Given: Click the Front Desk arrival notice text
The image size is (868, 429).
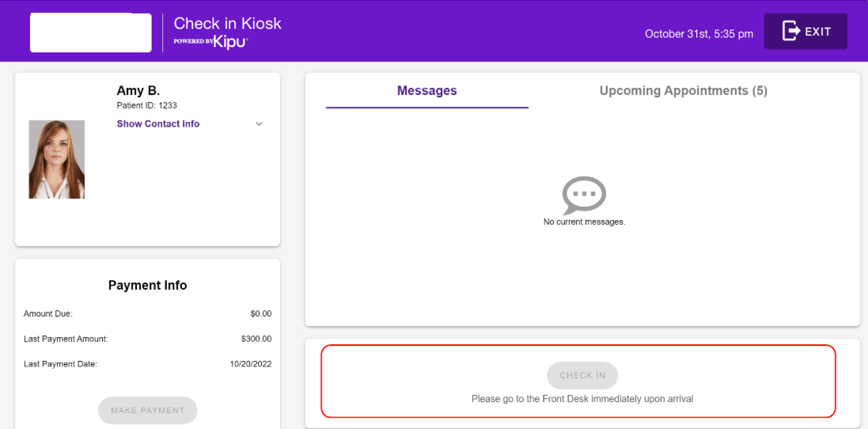Looking at the screenshot, I should [x=582, y=399].
